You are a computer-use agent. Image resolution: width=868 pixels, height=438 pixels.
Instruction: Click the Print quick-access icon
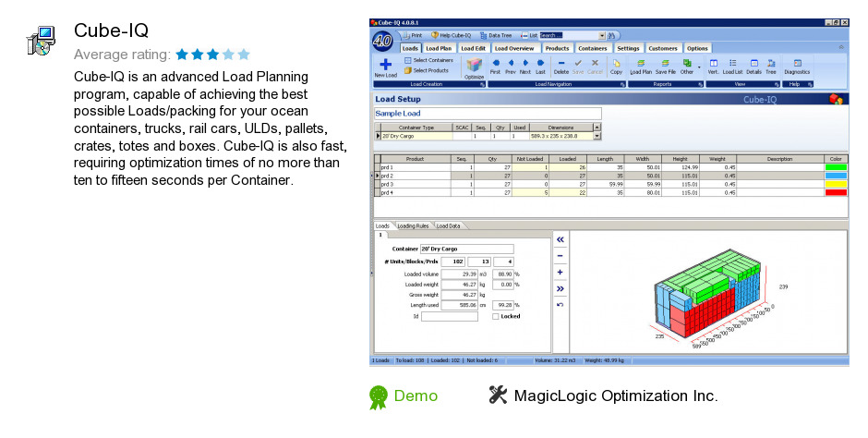pos(405,35)
